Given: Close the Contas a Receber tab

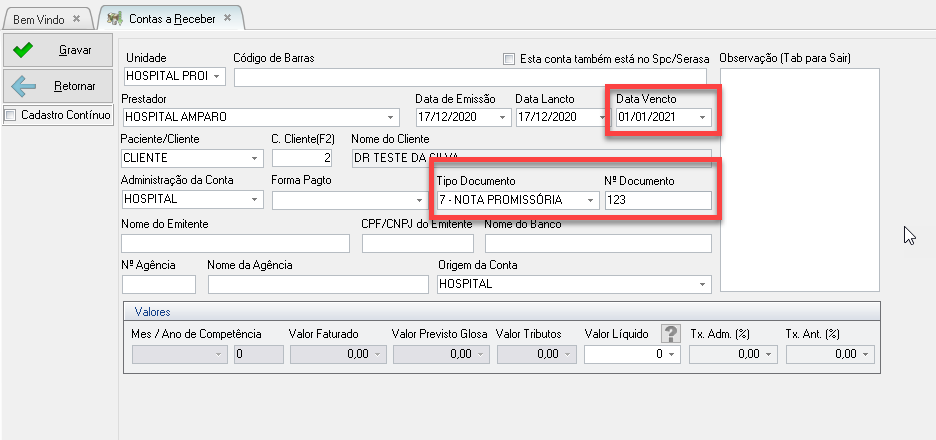Looking at the screenshot, I should pos(234,19).
